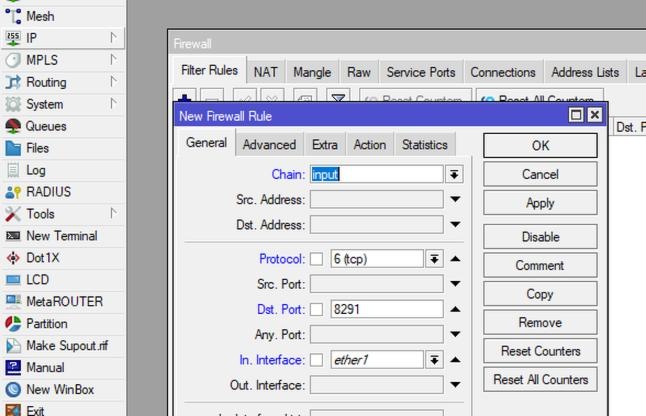Open Queues via its icon
This screenshot has width=646, height=416.
pyautogui.click(x=13, y=126)
